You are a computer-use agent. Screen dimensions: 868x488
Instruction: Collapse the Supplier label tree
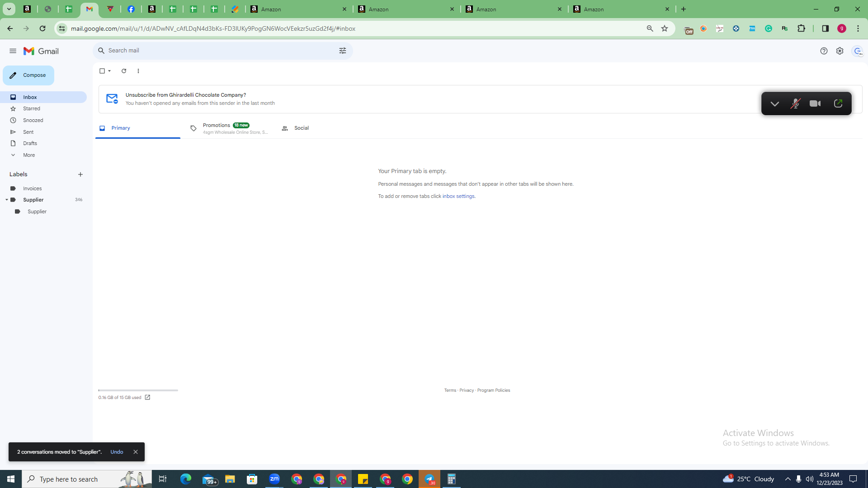[7, 200]
